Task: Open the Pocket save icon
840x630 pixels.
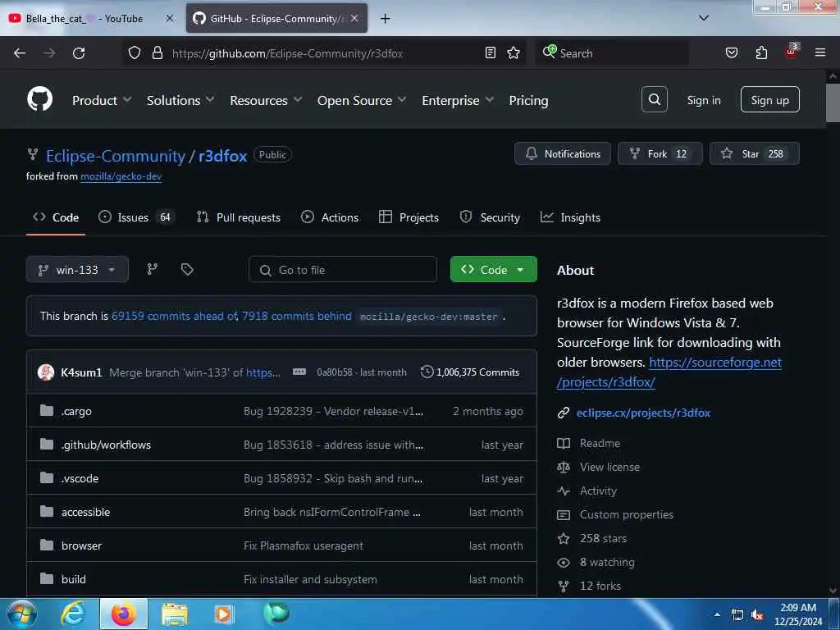Action: [731, 53]
